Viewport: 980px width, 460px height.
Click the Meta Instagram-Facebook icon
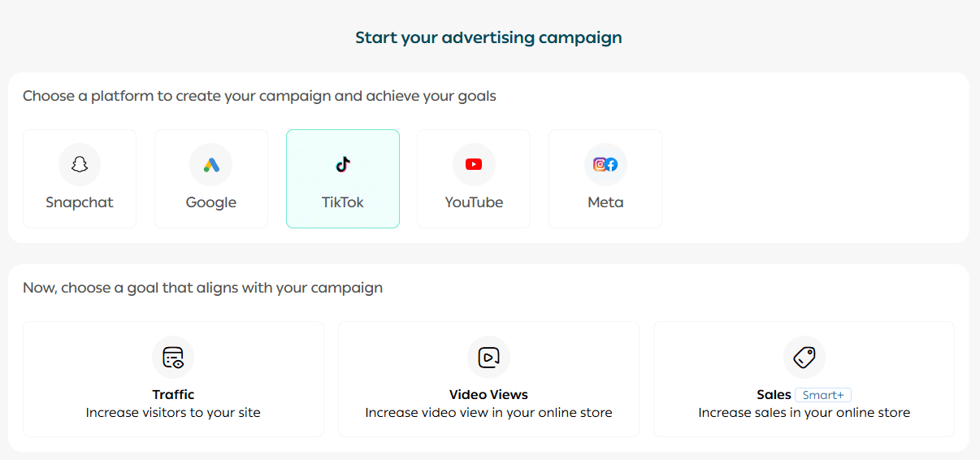pyautogui.click(x=605, y=165)
